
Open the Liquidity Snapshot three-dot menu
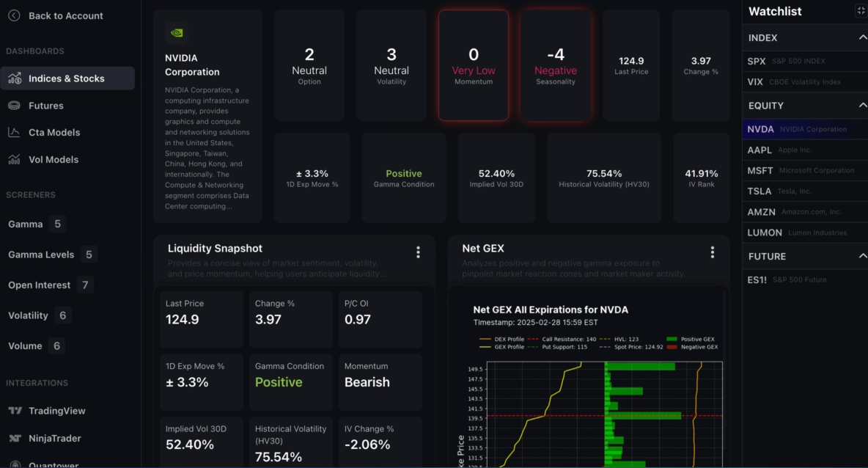coord(418,252)
